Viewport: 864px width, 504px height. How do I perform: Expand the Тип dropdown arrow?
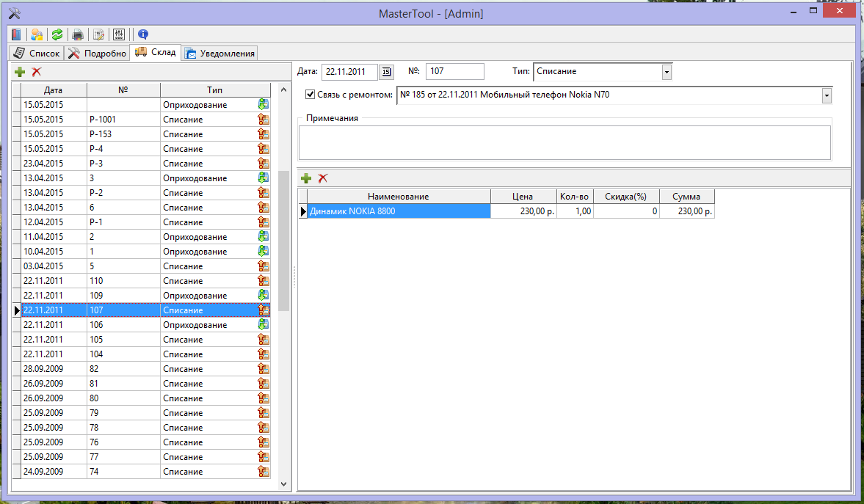pyautogui.click(x=667, y=72)
